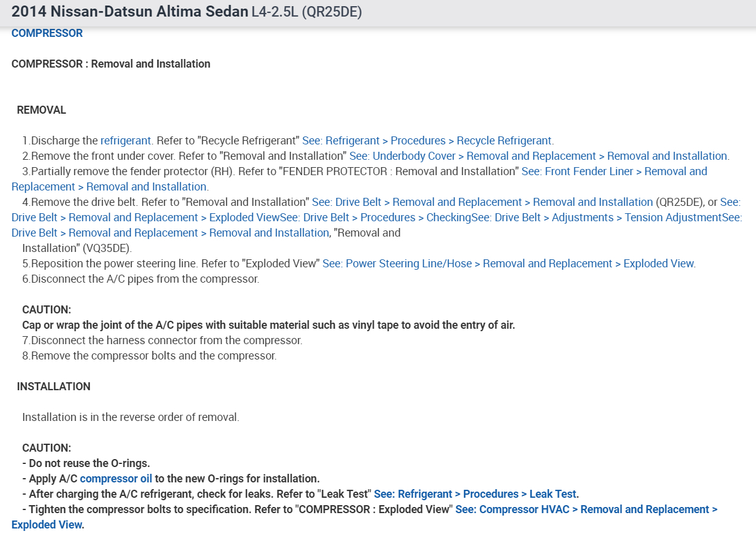Click the REMOVAL section heading
Screen dimensions: 756x550
pos(41,110)
